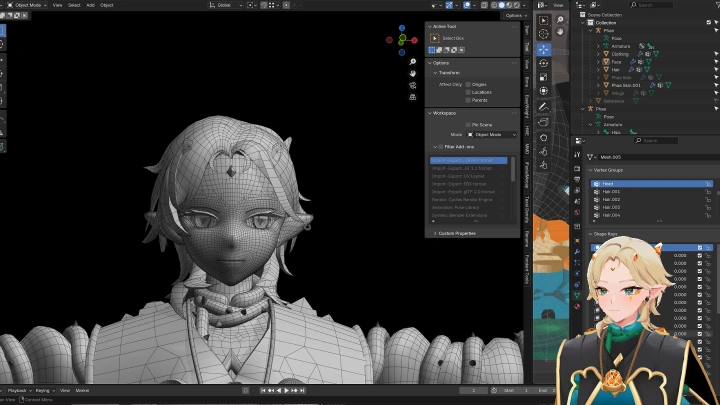720x405 pixels.
Task: Open the Output properties tab icon
Action: pyautogui.click(x=577, y=180)
